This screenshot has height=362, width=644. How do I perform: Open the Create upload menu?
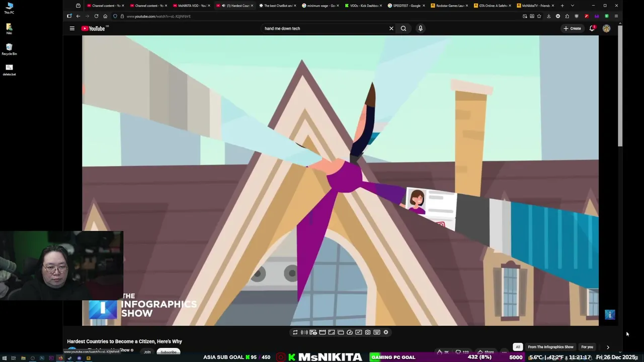coord(572,28)
